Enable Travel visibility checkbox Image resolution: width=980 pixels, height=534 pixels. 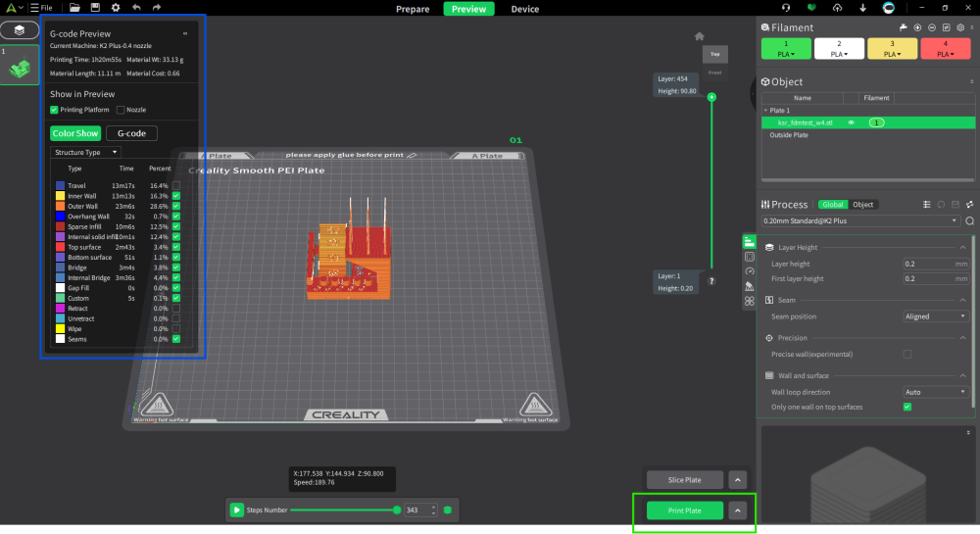[x=176, y=185]
